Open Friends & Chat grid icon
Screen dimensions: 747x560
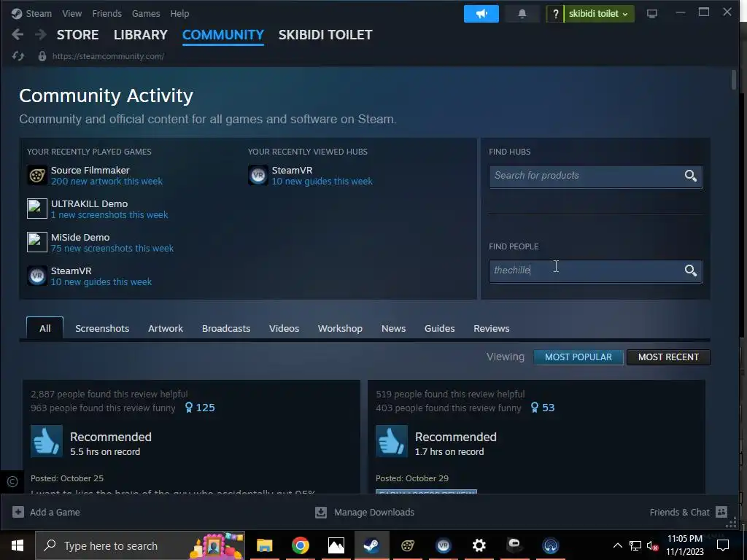pyautogui.click(x=721, y=512)
